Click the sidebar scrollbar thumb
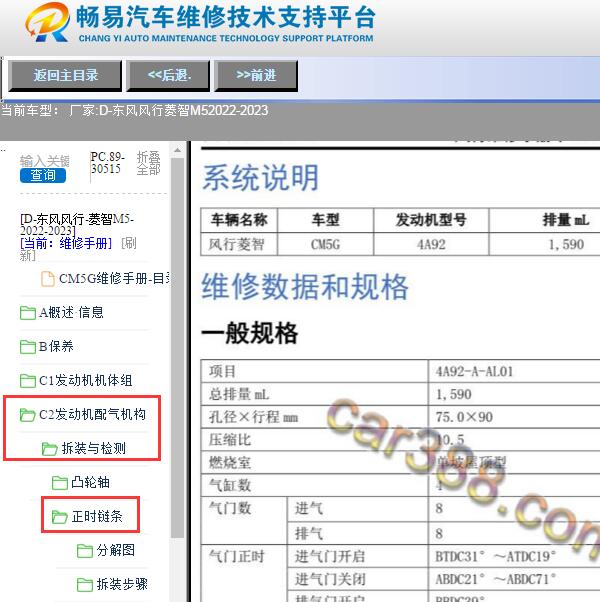 click(x=177, y=347)
